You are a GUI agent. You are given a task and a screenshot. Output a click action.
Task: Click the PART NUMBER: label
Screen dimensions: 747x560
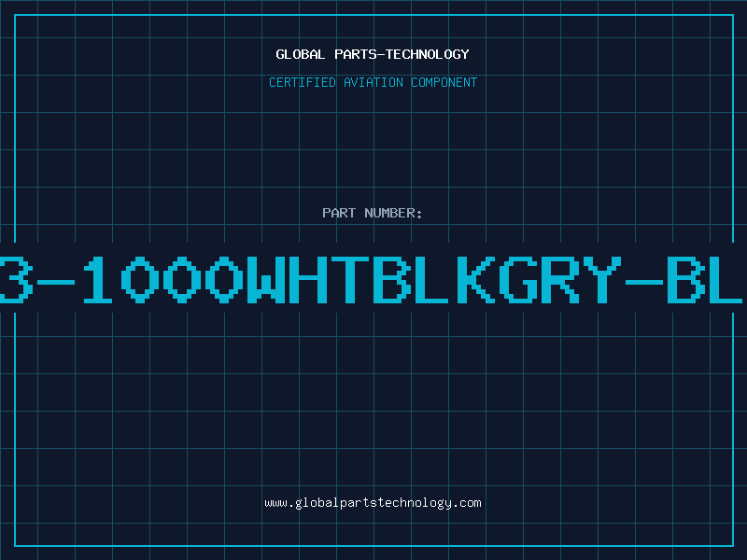(373, 213)
